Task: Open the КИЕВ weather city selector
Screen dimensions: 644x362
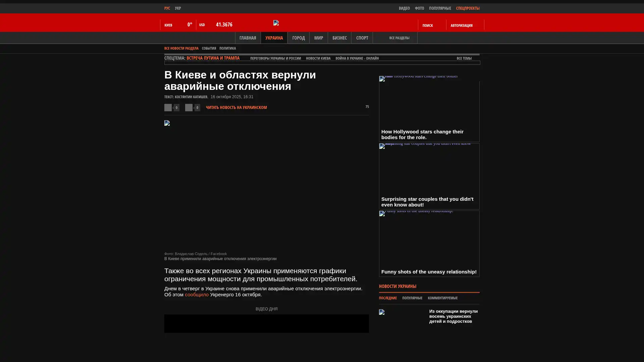Action: pyautogui.click(x=168, y=25)
